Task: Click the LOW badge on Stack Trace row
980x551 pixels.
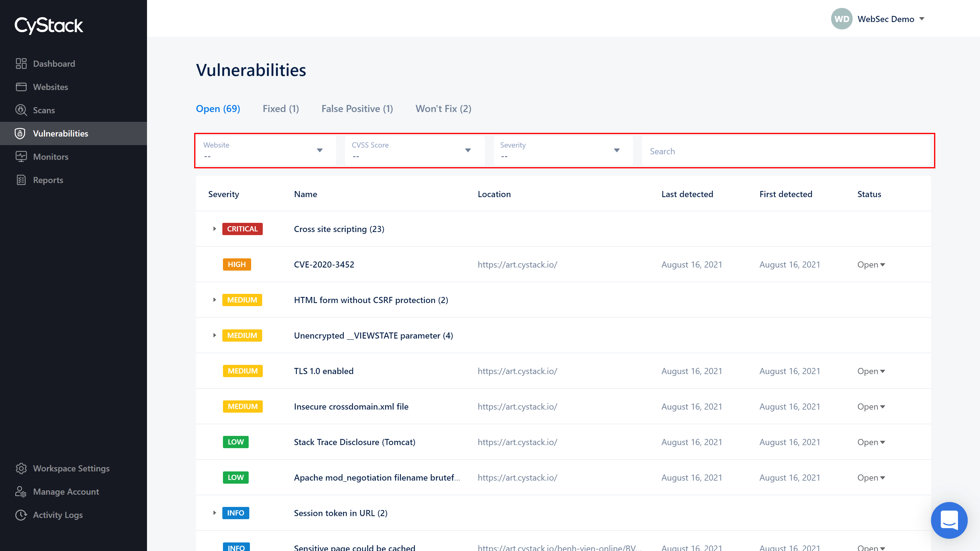Action: [236, 442]
